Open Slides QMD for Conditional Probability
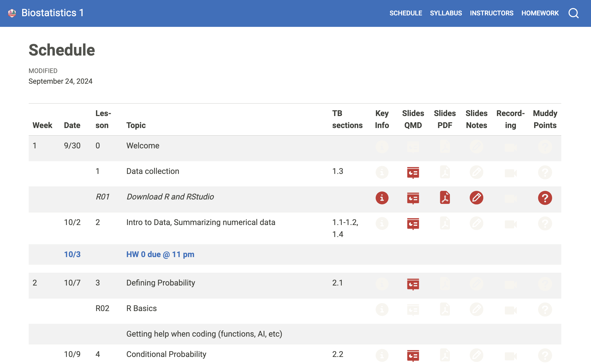591x364 pixels. 413,355
